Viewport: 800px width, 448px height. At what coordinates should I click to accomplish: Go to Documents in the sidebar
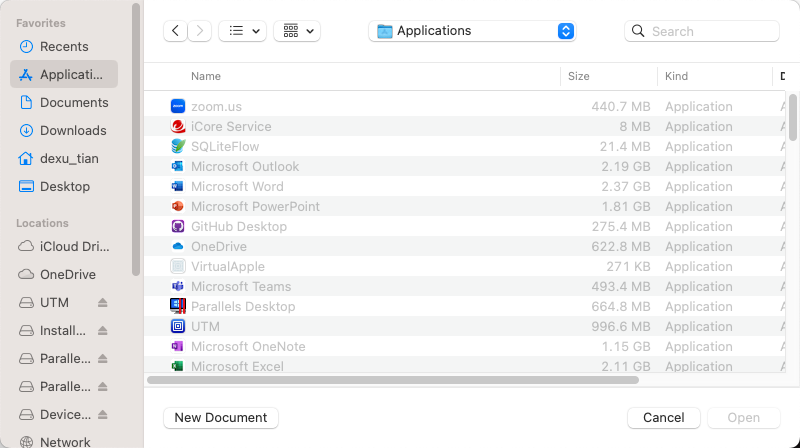coord(74,103)
